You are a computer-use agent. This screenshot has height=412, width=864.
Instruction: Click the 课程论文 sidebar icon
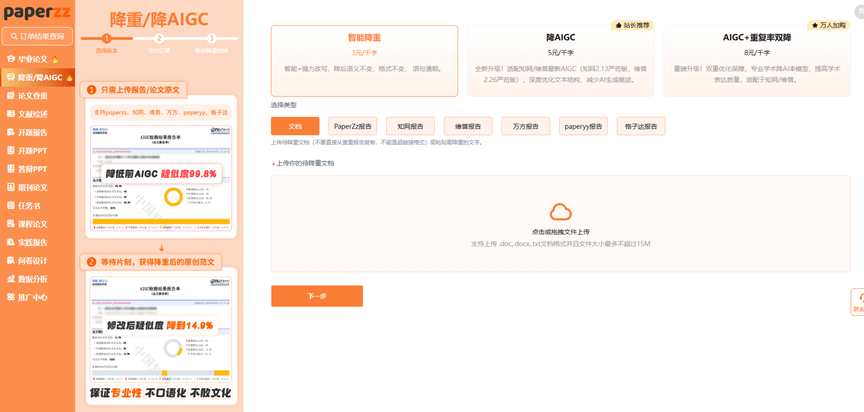click(x=10, y=224)
